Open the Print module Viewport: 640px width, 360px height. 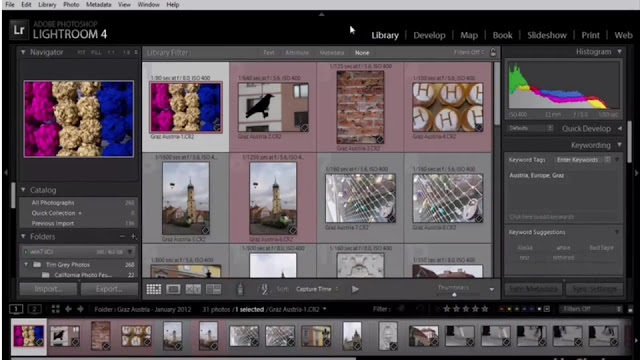(590, 35)
